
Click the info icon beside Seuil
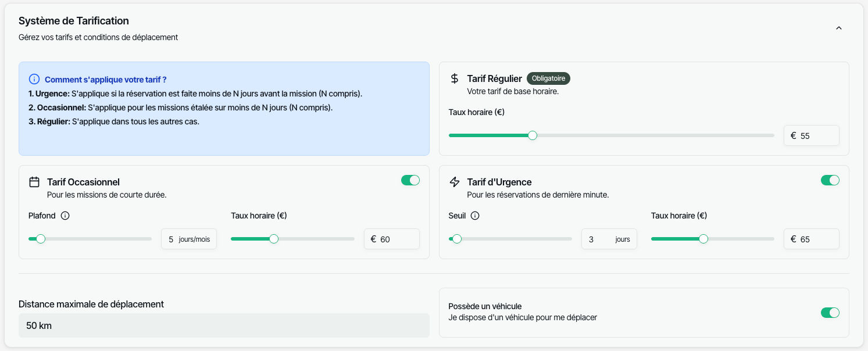point(475,216)
